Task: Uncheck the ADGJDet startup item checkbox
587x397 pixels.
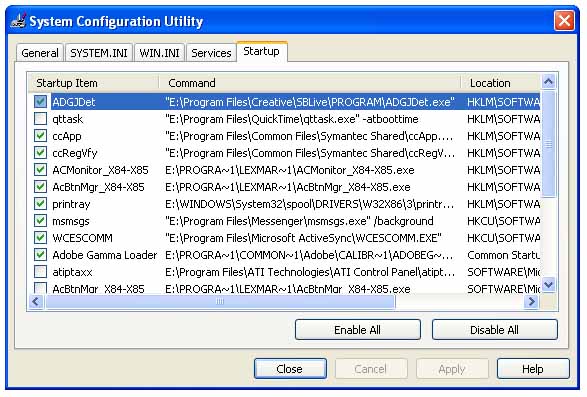Action: coord(40,101)
